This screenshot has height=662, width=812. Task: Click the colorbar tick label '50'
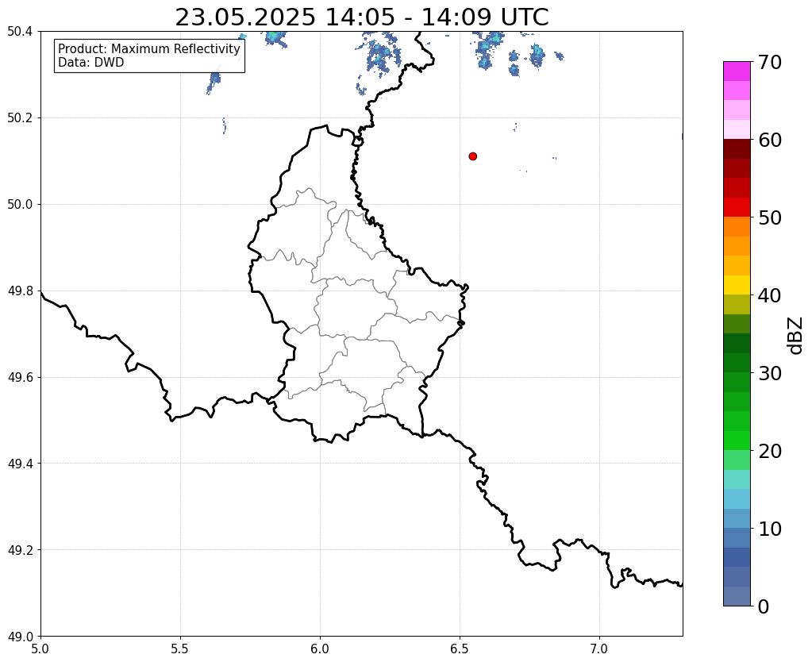click(x=768, y=217)
